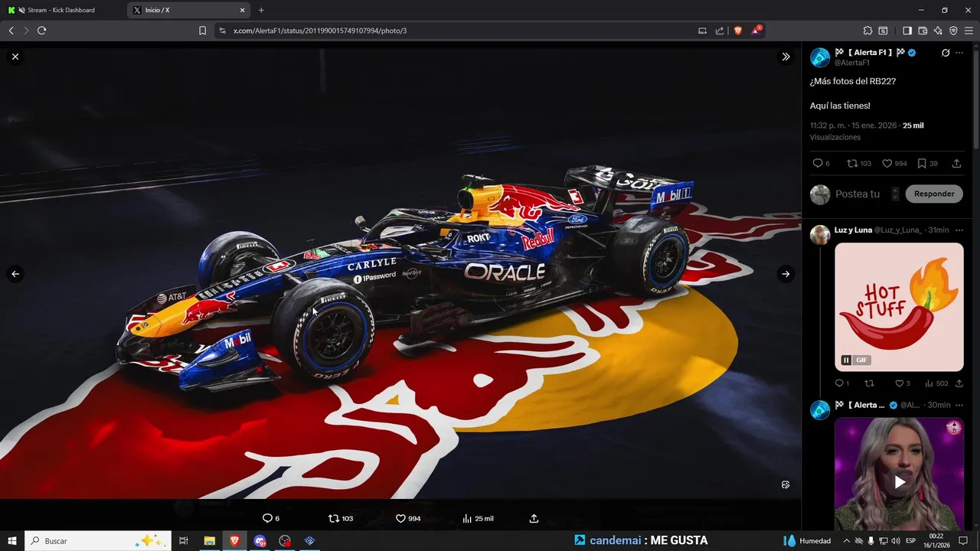Image resolution: width=980 pixels, height=551 pixels.
Task: Like the post using heart below photo
Action: (x=400, y=518)
